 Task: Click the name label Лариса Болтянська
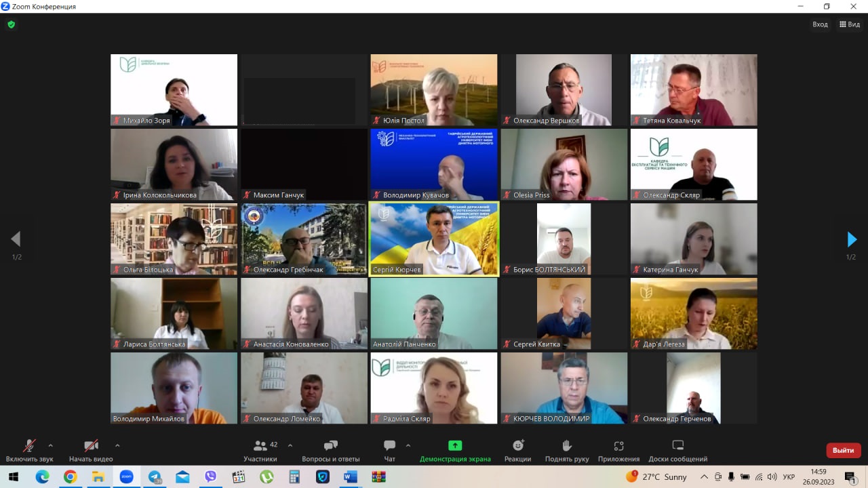(154, 344)
